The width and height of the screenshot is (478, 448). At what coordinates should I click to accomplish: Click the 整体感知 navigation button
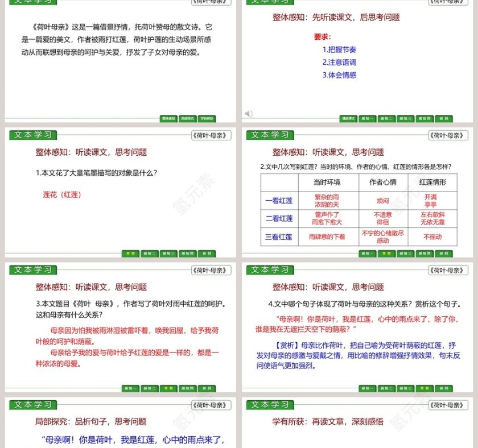pyautogui.click(x=169, y=118)
